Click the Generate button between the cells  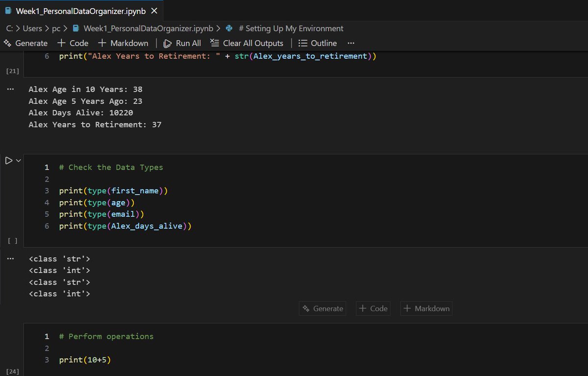coord(322,308)
